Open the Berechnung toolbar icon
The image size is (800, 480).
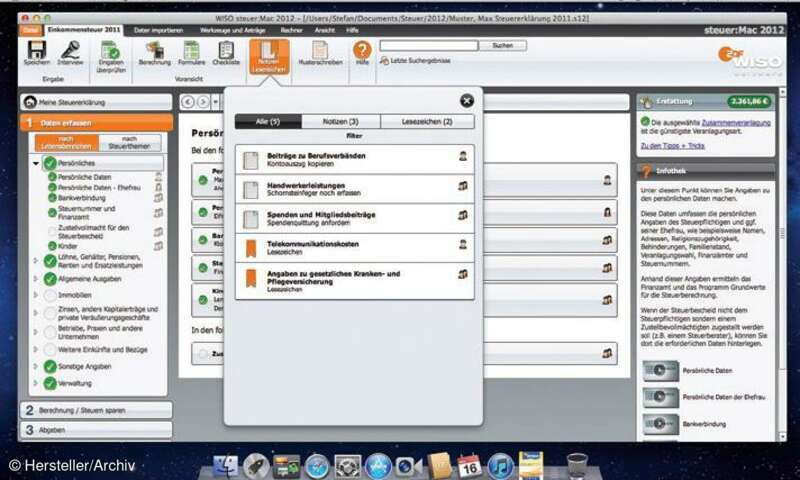tap(155, 50)
